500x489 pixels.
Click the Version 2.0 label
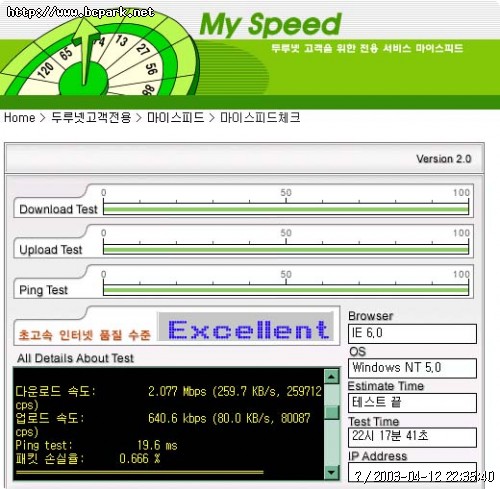click(x=444, y=159)
